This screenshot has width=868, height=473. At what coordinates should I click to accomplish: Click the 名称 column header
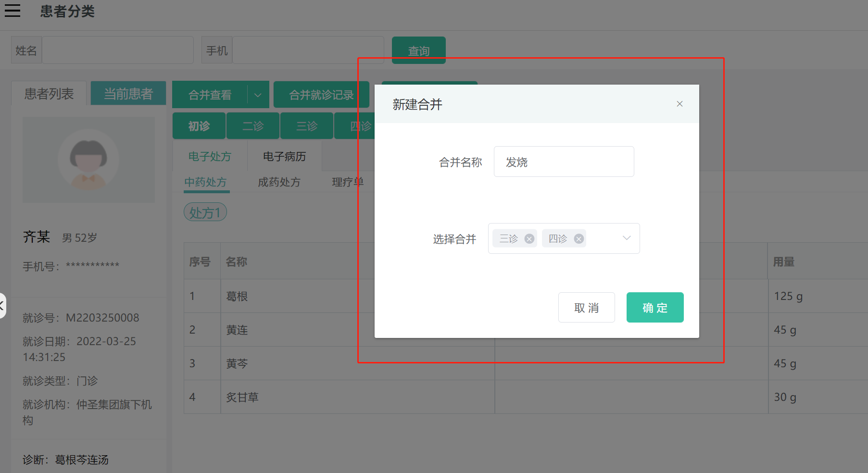(x=237, y=261)
